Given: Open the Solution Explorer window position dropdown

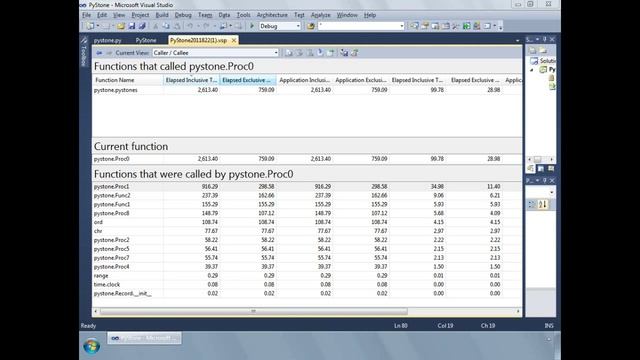Looking at the screenshot, I should (537, 39).
